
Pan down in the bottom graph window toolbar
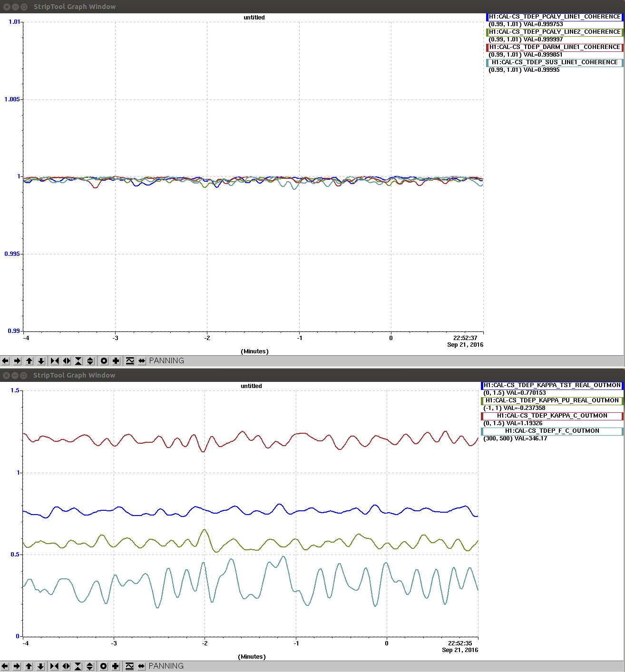click(41, 666)
